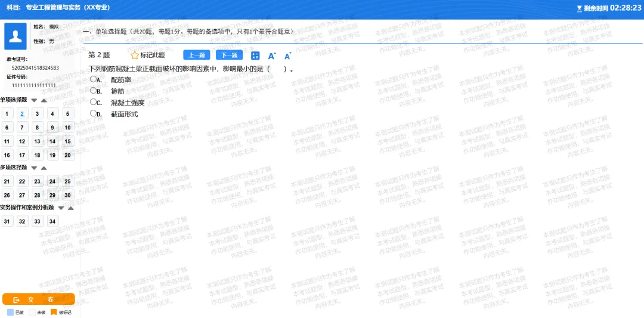Image resolution: width=644 pixels, height=318 pixels.
Task: Jump to question 10
Action: (x=68, y=128)
